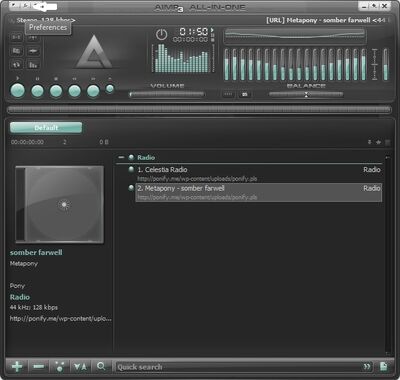The height and width of the screenshot is (380, 400).
Task: Click the power timer icon beside clock
Action: point(161,34)
